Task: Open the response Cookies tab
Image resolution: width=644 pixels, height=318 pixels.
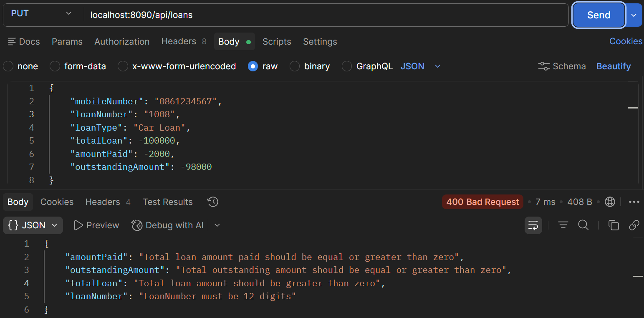Action: click(x=57, y=202)
